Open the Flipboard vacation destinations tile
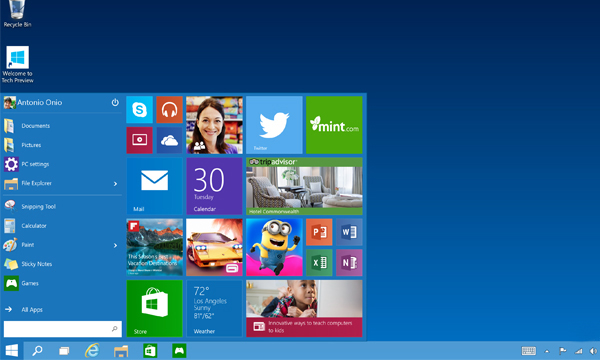600x360 pixels. point(155,248)
